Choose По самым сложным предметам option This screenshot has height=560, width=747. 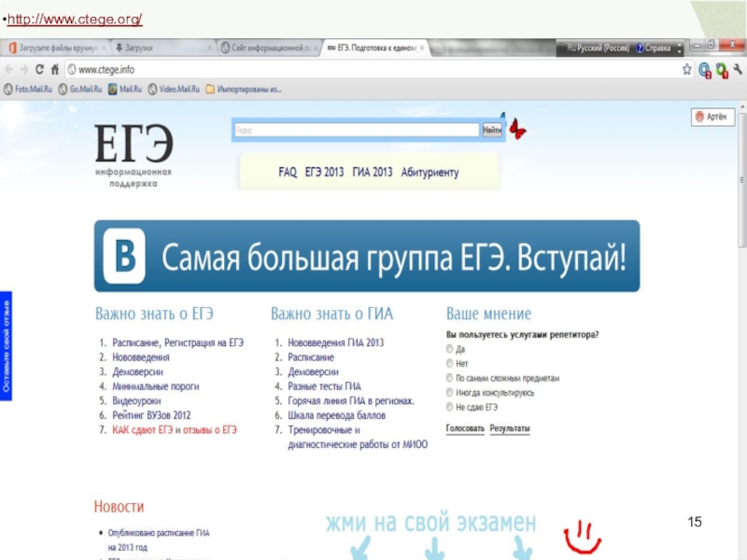point(449,378)
